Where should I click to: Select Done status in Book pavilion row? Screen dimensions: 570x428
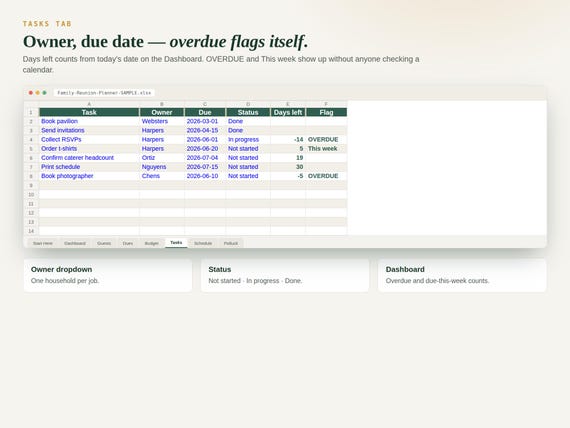point(248,121)
